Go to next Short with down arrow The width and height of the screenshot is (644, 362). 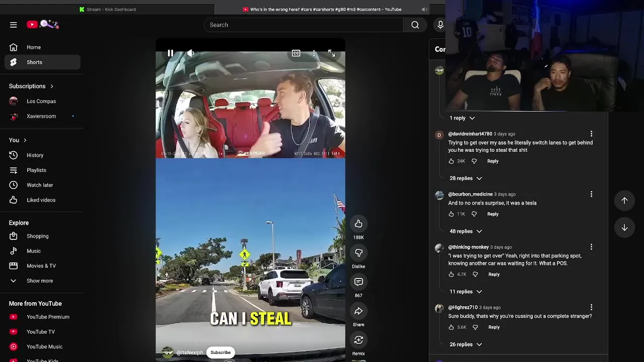[x=624, y=228]
